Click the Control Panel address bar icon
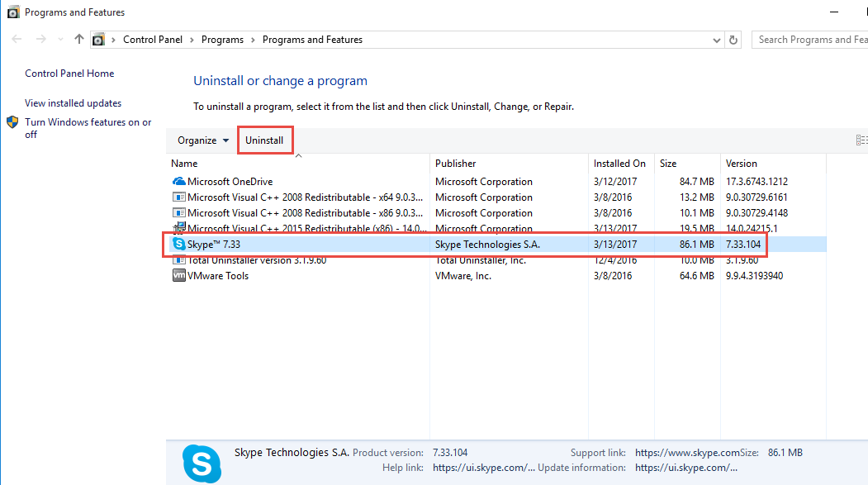The height and width of the screenshot is (485, 868). [x=98, y=40]
